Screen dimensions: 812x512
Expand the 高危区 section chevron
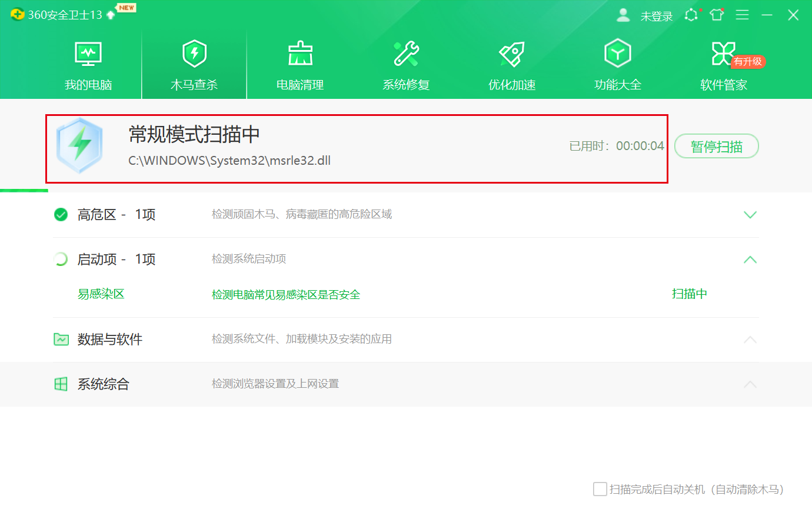point(750,215)
